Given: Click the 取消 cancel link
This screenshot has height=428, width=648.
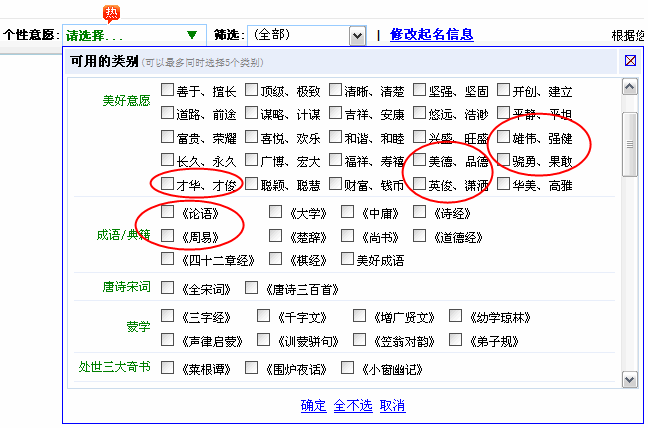Looking at the screenshot, I should (392, 406).
